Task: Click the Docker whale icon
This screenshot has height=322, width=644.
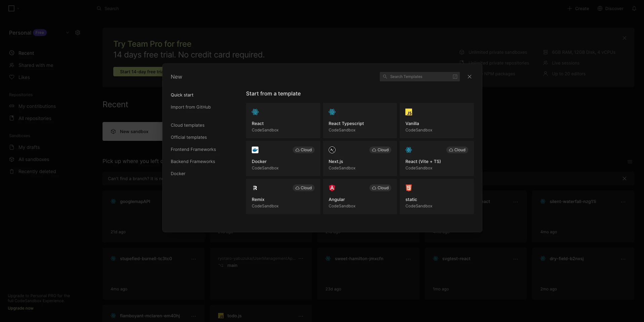Action: pos(255,150)
